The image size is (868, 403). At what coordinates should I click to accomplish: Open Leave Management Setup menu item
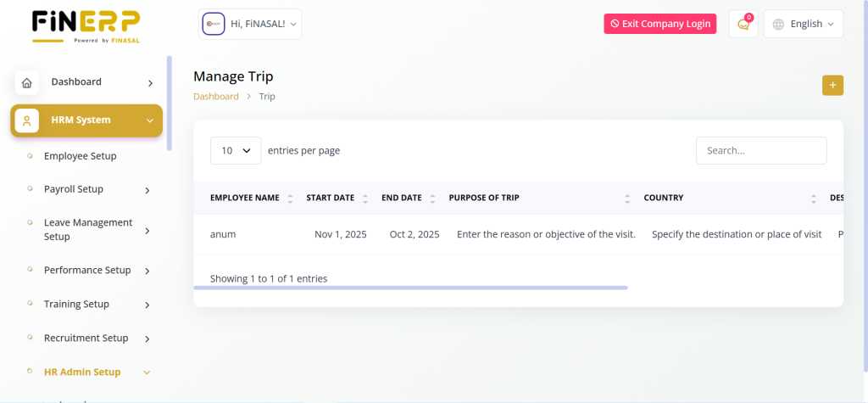pyautogui.click(x=88, y=229)
